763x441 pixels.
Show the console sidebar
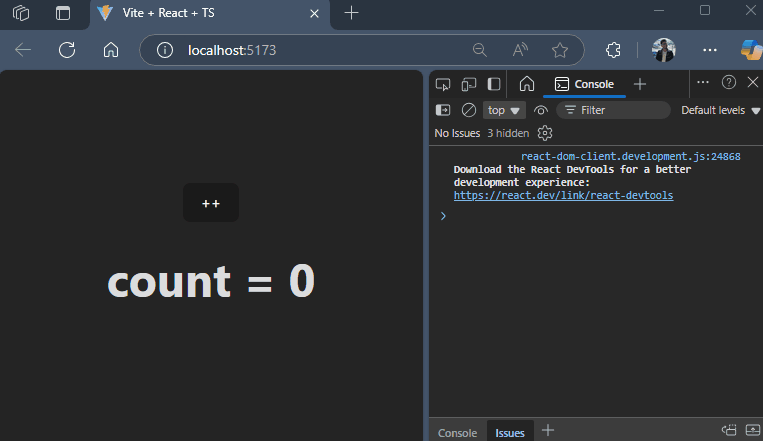[x=443, y=110]
